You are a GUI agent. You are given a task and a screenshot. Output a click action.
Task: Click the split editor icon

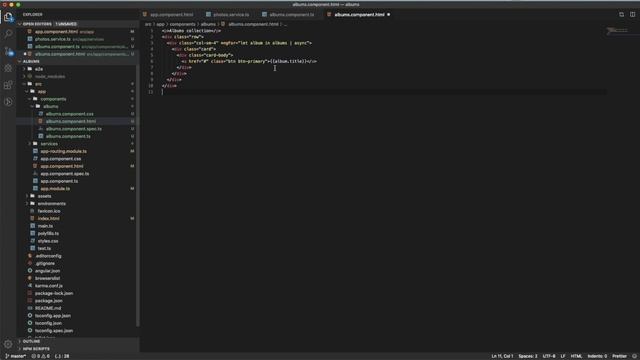(x=632, y=14)
